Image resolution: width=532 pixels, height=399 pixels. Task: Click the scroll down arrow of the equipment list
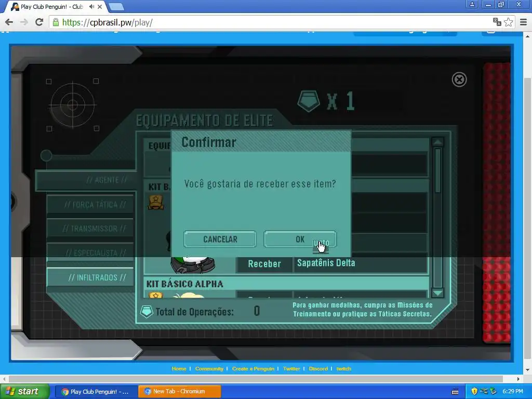437,292
